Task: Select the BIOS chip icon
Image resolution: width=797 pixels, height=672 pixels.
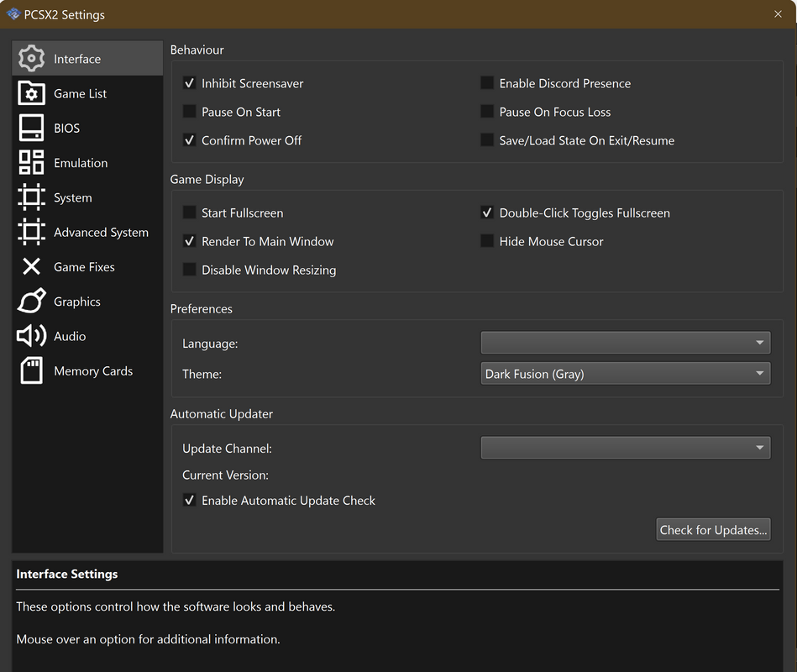Action: [32, 128]
